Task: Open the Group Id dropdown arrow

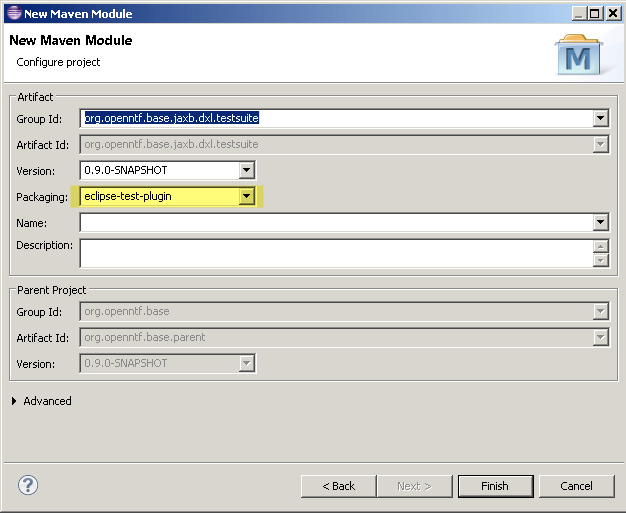Action: point(600,119)
